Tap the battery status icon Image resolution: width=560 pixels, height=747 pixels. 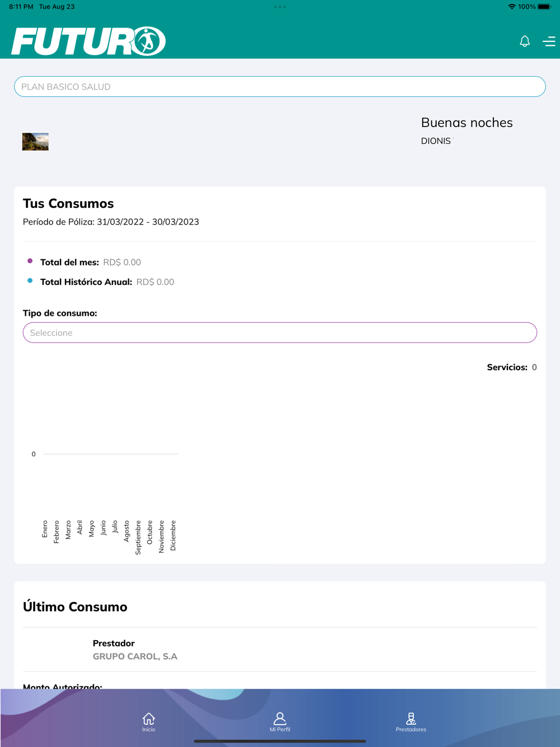544,7
